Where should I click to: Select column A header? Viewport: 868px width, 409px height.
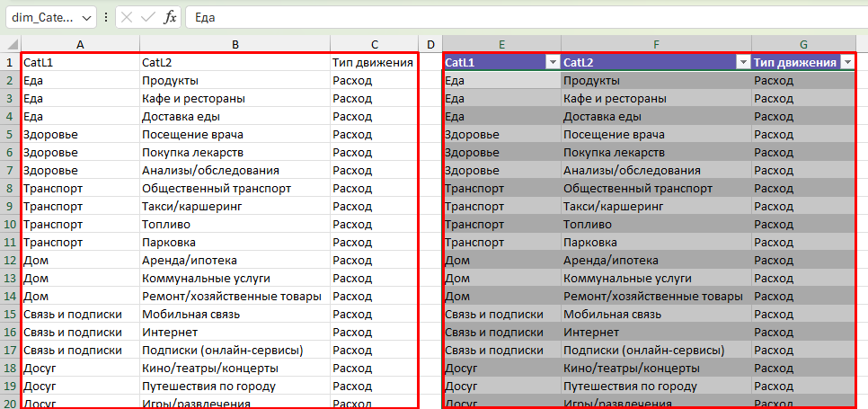point(80,45)
